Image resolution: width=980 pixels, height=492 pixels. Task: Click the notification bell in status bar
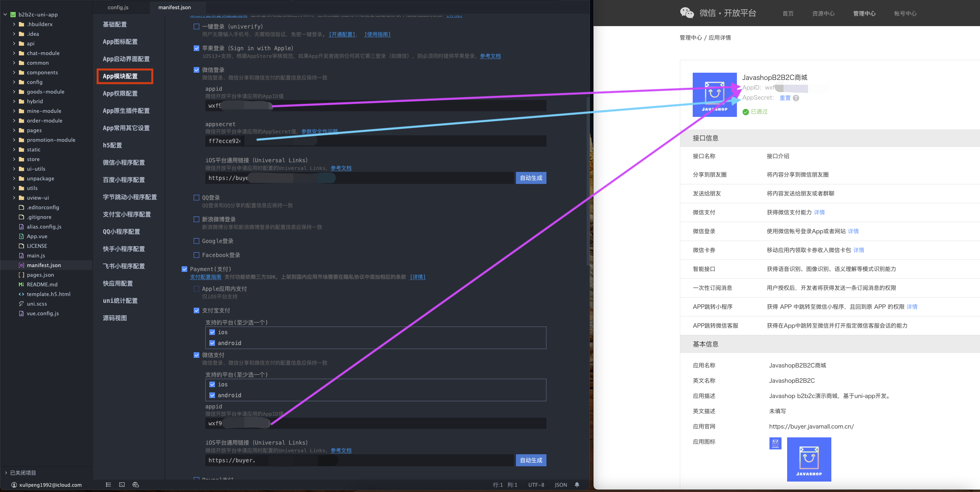coord(577,485)
